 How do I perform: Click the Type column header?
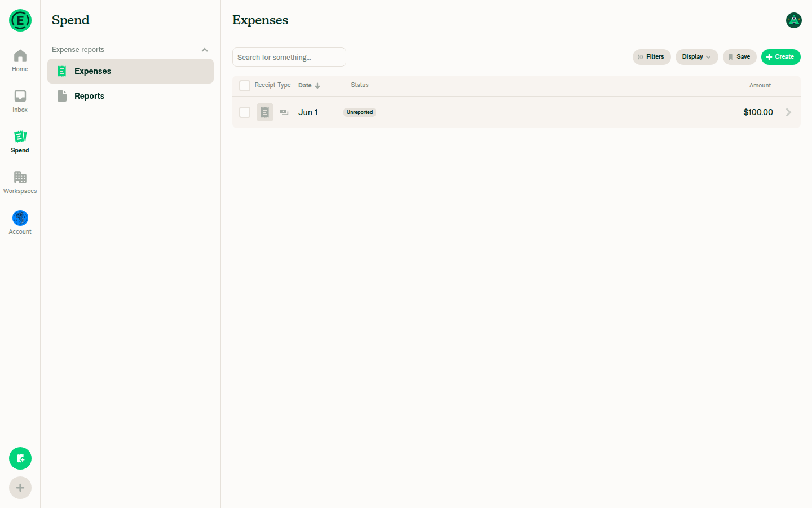[284, 85]
